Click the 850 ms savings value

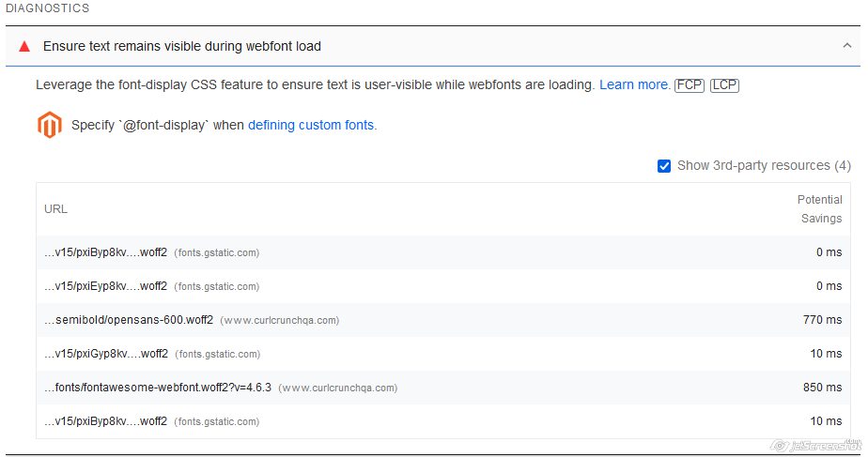(824, 388)
